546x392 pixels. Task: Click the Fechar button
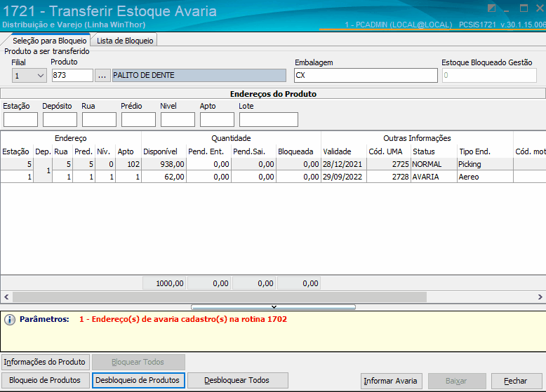[x=517, y=381]
